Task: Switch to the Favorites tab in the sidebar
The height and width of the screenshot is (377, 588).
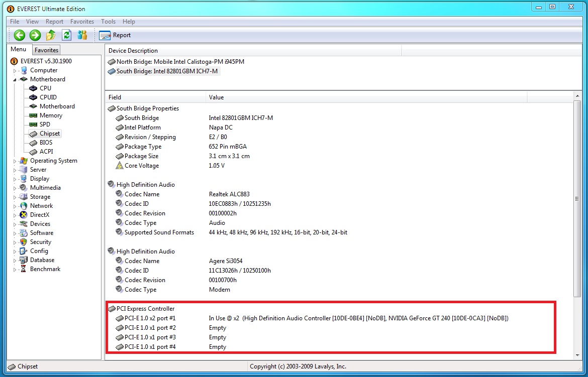Action: click(47, 50)
